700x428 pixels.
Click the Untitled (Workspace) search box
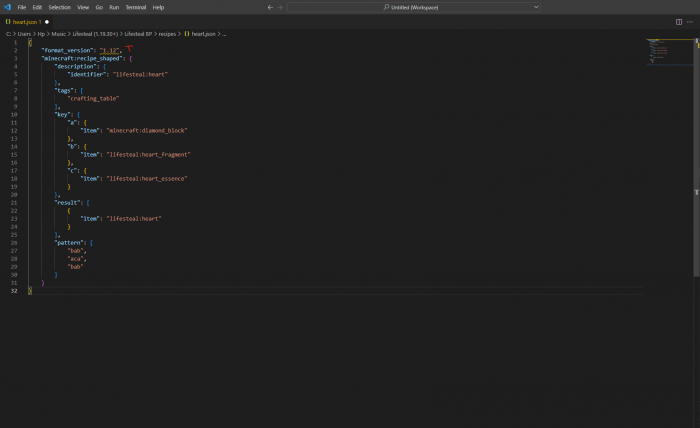[x=414, y=7]
